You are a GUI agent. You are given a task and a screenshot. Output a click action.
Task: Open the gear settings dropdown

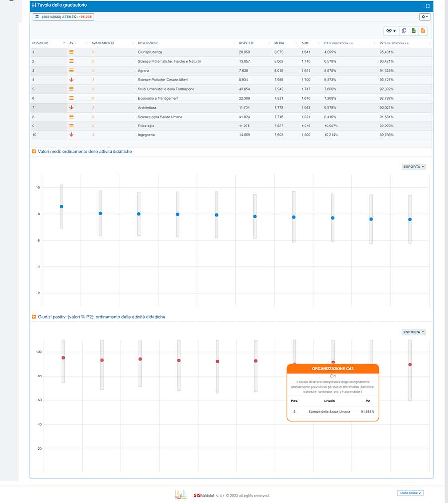point(425,17)
